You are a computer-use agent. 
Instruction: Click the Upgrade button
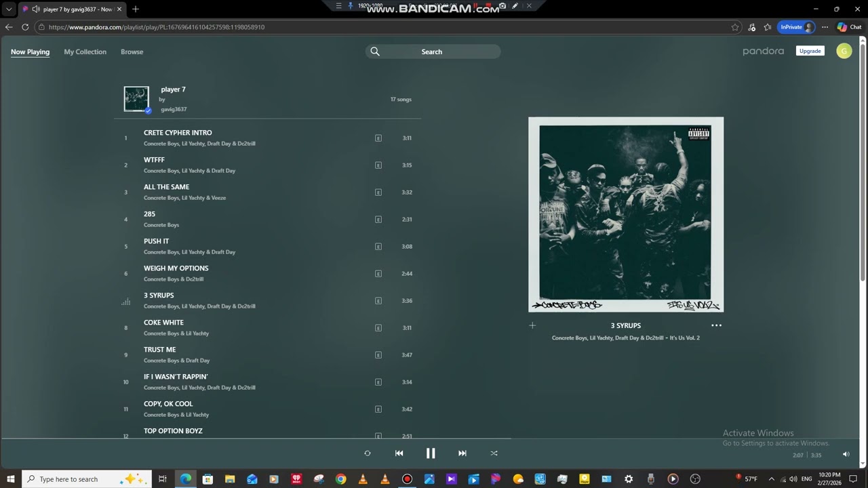[810, 51]
